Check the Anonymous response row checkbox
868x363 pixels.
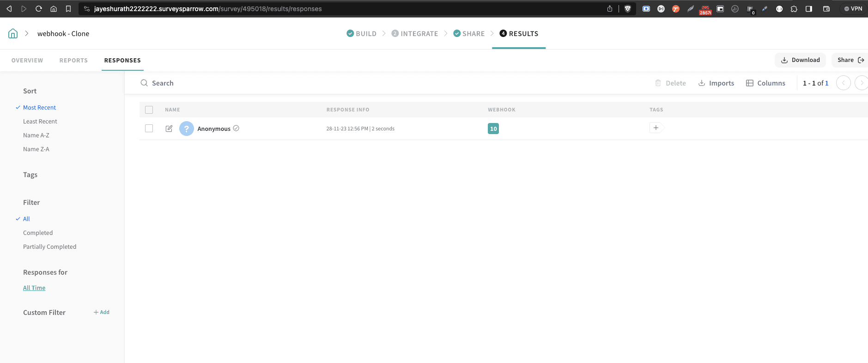click(x=149, y=129)
